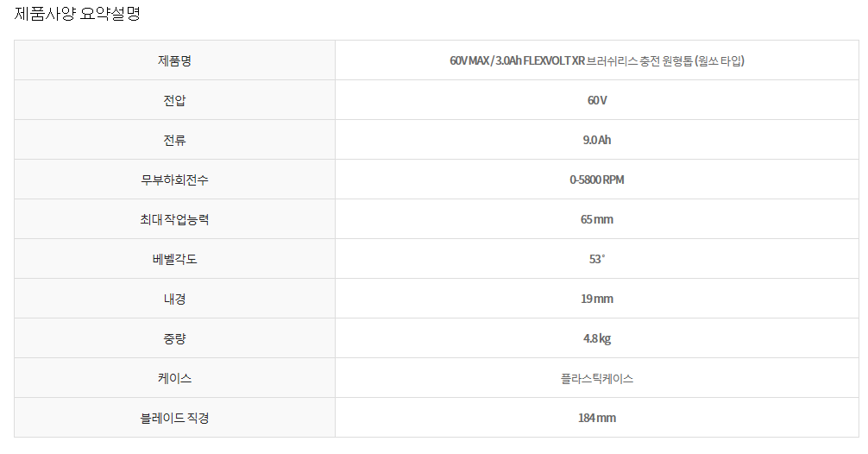This screenshot has height=454, width=868.
Task: Click the 184mm blade diameter value
Action: 596,418
